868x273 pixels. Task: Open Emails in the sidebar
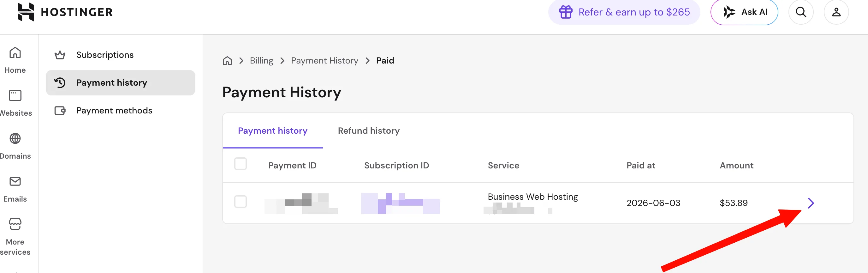coord(15,189)
